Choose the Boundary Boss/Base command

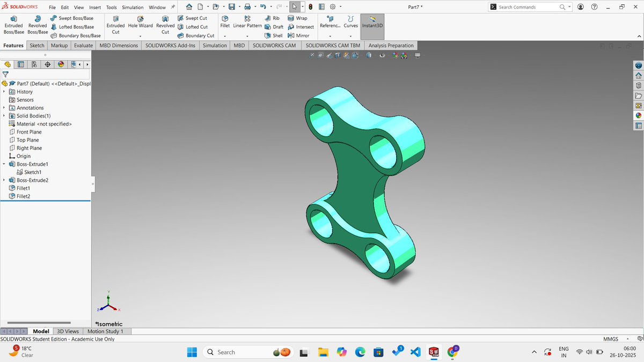tap(75, 35)
